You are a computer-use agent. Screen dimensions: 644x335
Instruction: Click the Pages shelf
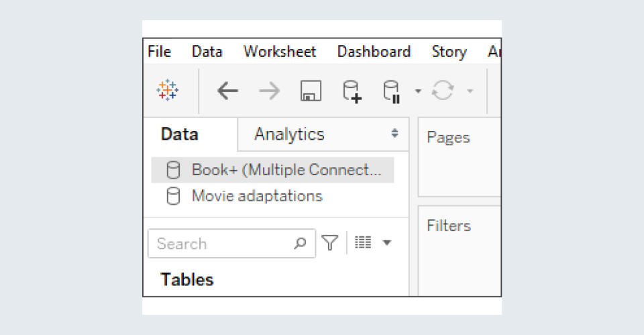tap(460, 157)
